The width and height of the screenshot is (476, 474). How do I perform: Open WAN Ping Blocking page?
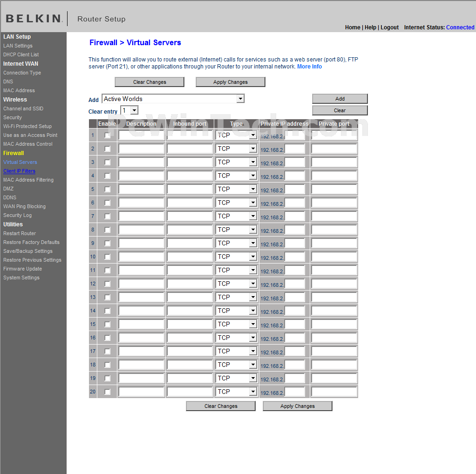24,206
